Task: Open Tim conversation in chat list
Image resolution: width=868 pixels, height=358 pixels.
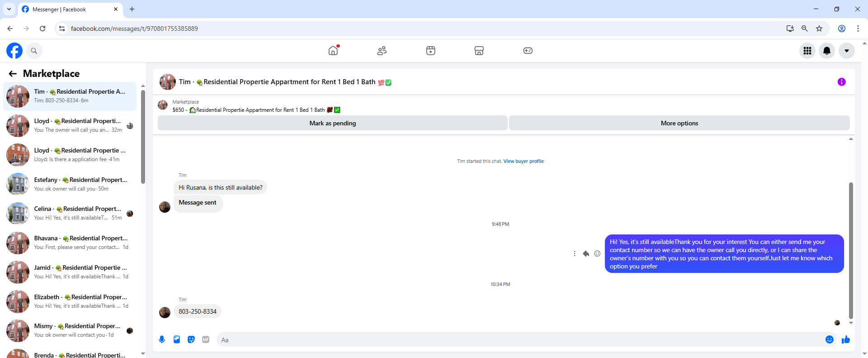Action: [70, 96]
